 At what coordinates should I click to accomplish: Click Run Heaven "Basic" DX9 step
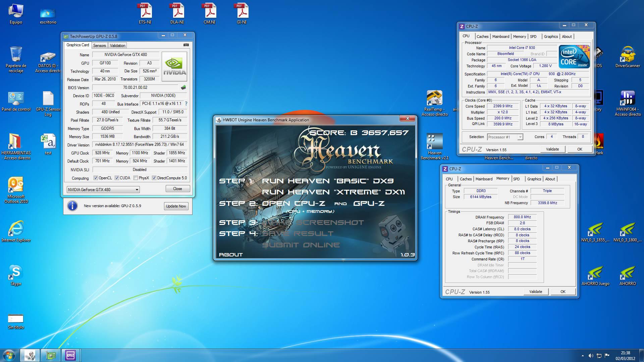tap(327, 181)
